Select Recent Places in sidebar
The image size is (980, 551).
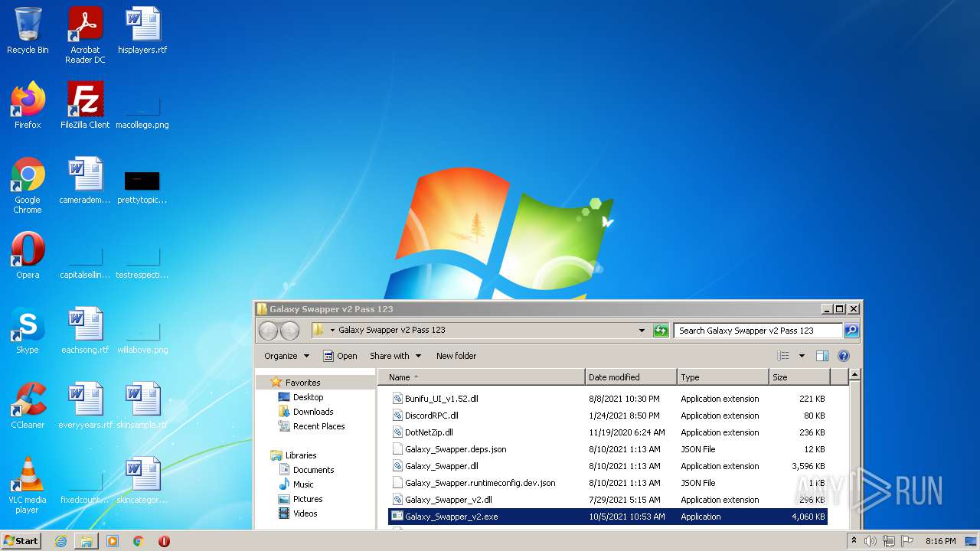[318, 426]
